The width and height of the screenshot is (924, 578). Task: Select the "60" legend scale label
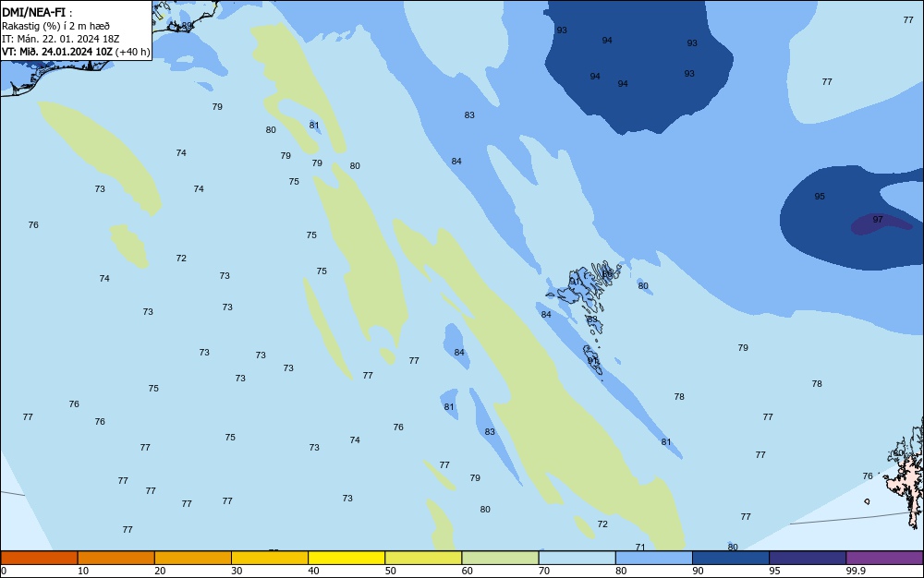coord(468,571)
